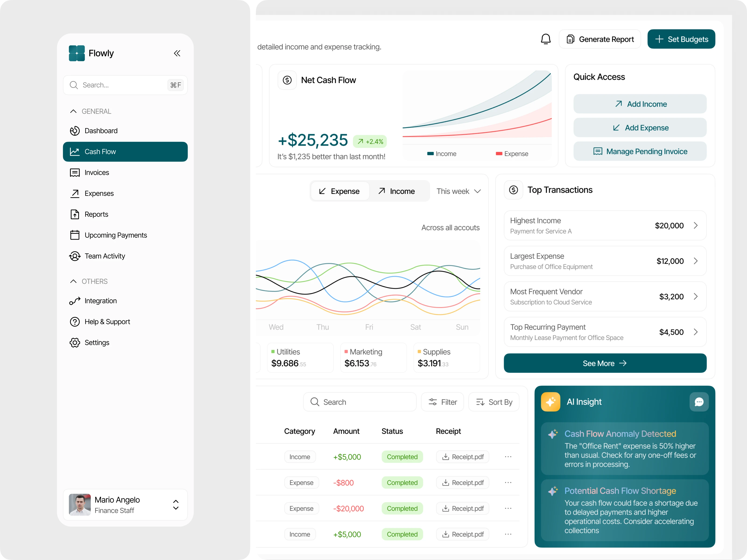Click the Team Activity sidebar icon
The height and width of the screenshot is (560, 747).
point(75,256)
